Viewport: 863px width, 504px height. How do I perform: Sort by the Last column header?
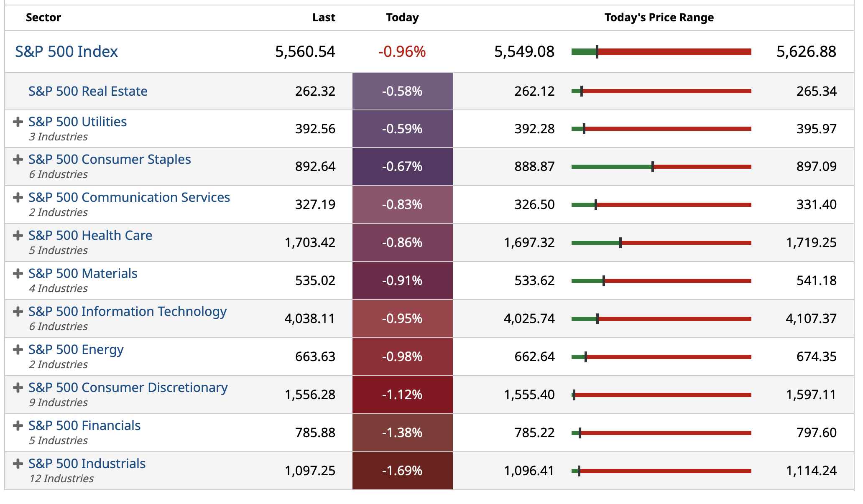pos(324,18)
